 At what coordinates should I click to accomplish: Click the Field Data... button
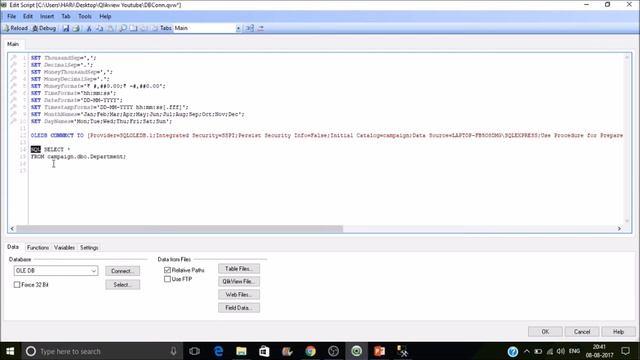tap(239, 308)
